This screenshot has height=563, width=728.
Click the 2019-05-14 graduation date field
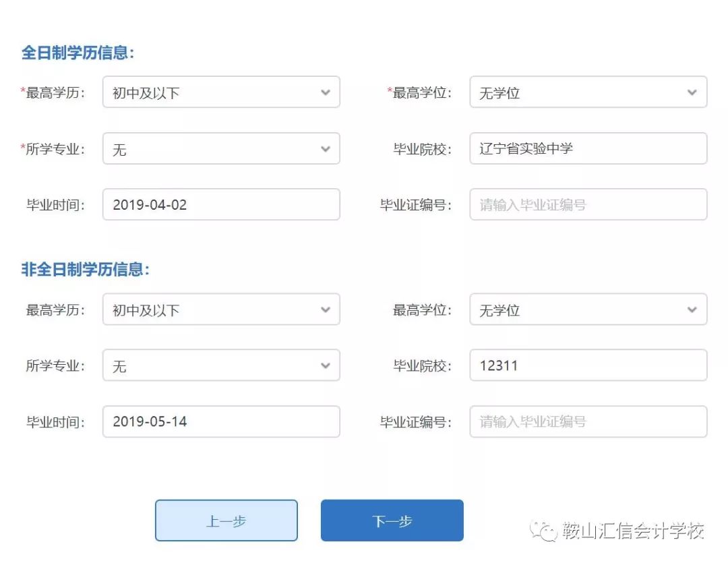pyautogui.click(x=220, y=421)
